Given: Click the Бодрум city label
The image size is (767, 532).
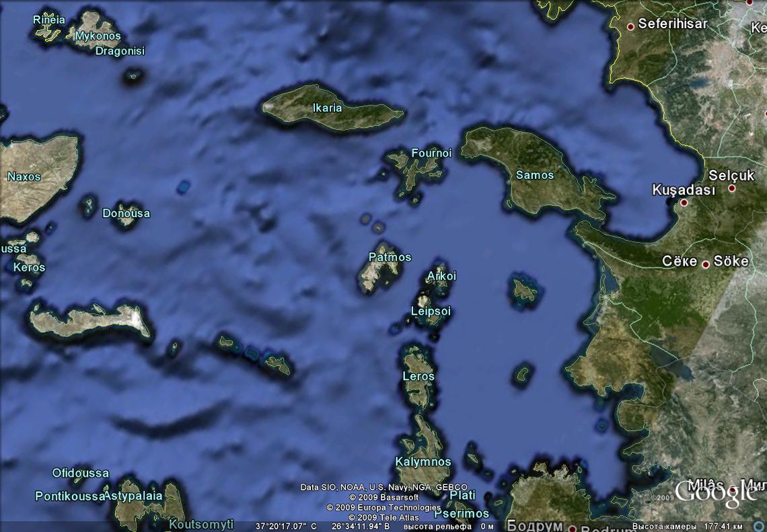Looking at the screenshot, I should [534, 525].
